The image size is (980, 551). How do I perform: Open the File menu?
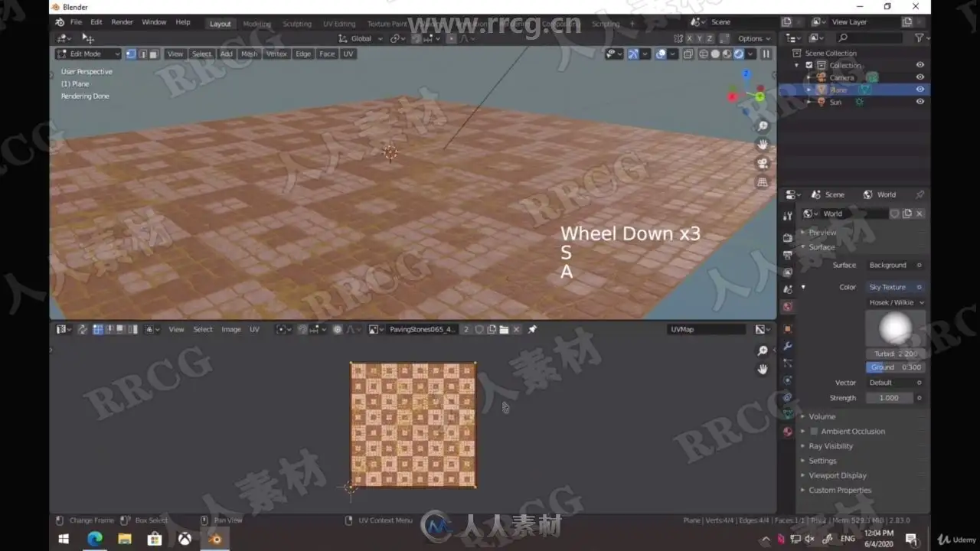pyautogui.click(x=76, y=22)
